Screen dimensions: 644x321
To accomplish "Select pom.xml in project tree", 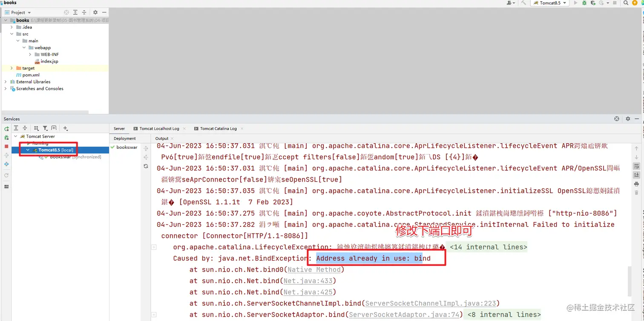I will [28, 75].
